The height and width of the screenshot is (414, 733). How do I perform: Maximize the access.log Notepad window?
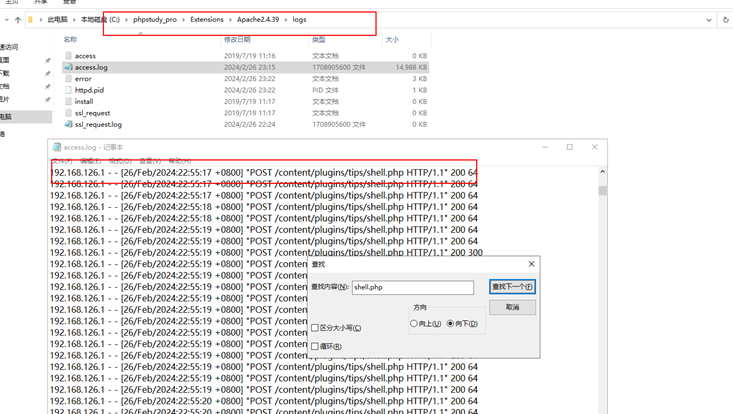click(570, 147)
